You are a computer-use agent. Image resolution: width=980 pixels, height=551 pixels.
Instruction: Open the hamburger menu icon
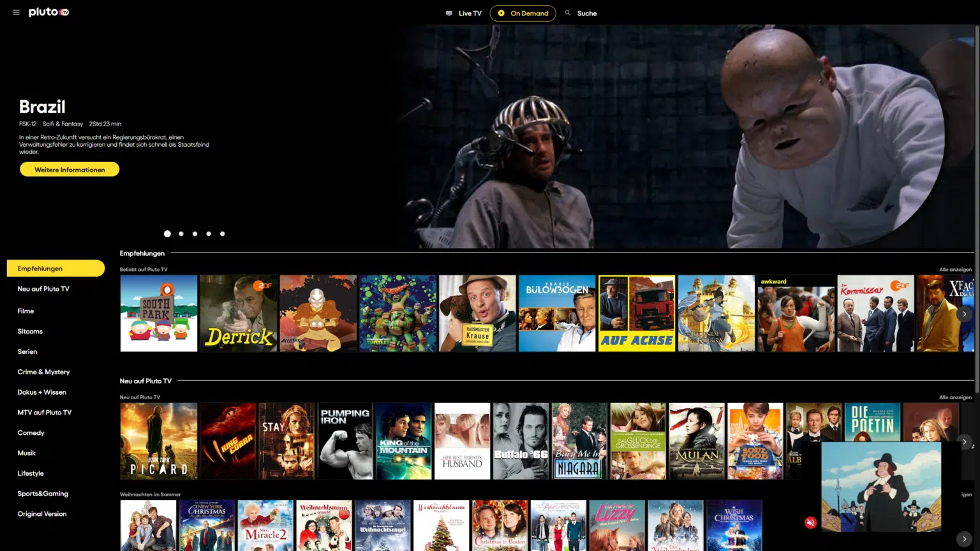pos(16,12)
